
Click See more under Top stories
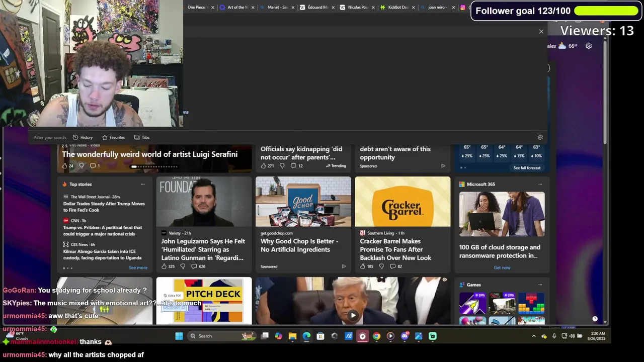point(138,268)
